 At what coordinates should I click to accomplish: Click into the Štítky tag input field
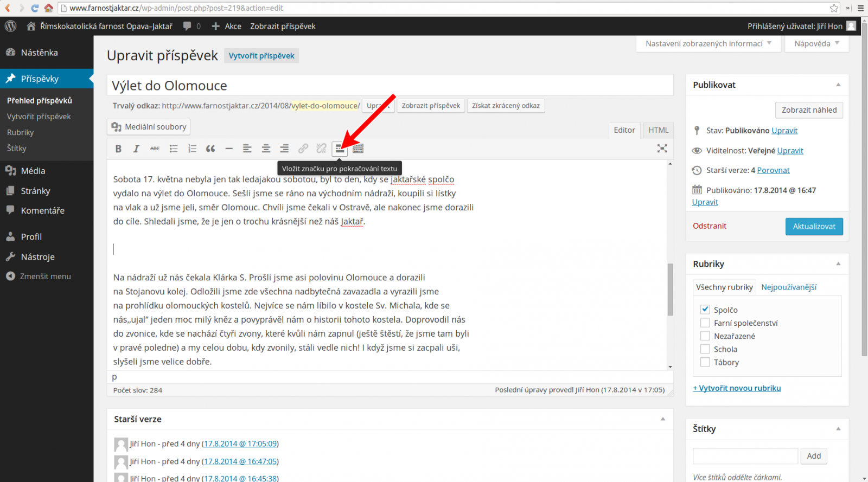(745, 456)
